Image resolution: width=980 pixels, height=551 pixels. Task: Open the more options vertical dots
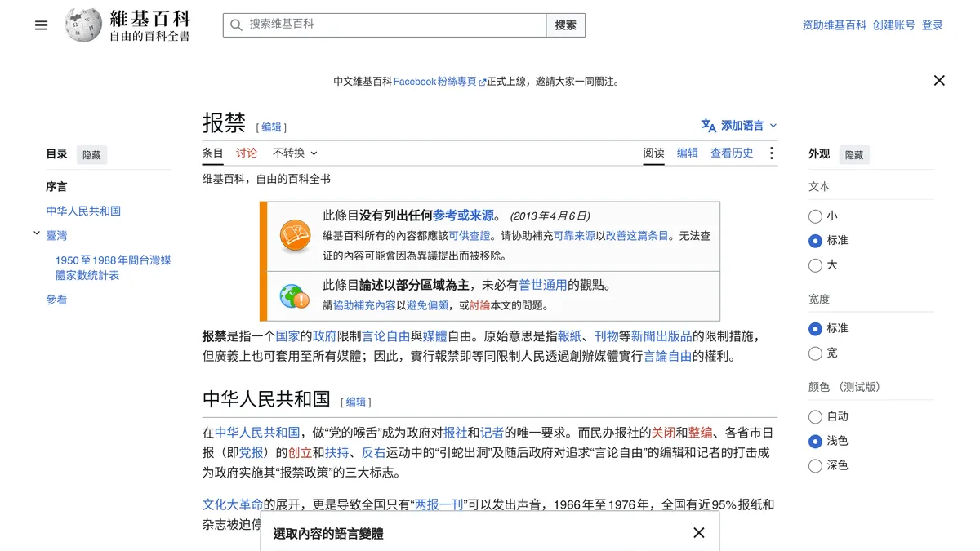(771, 153)
